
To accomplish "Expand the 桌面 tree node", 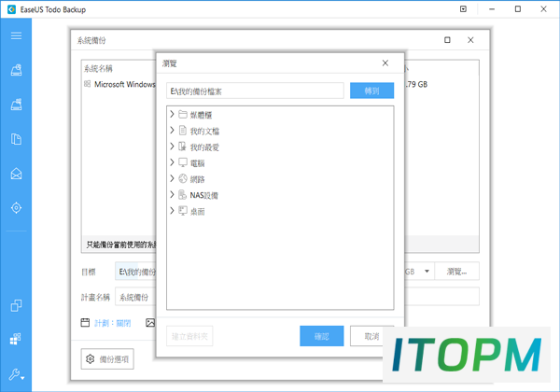I will pyautogui.click(x=172, y=211).
